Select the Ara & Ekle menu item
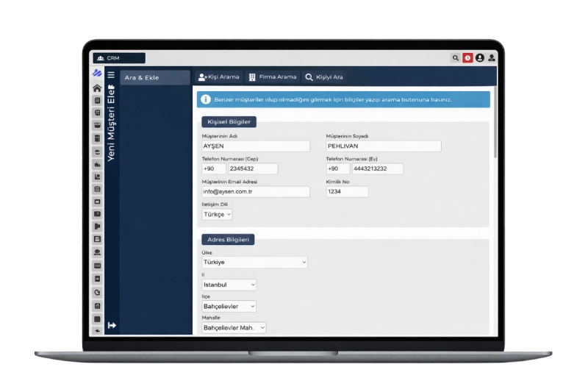 coord(155,78)
